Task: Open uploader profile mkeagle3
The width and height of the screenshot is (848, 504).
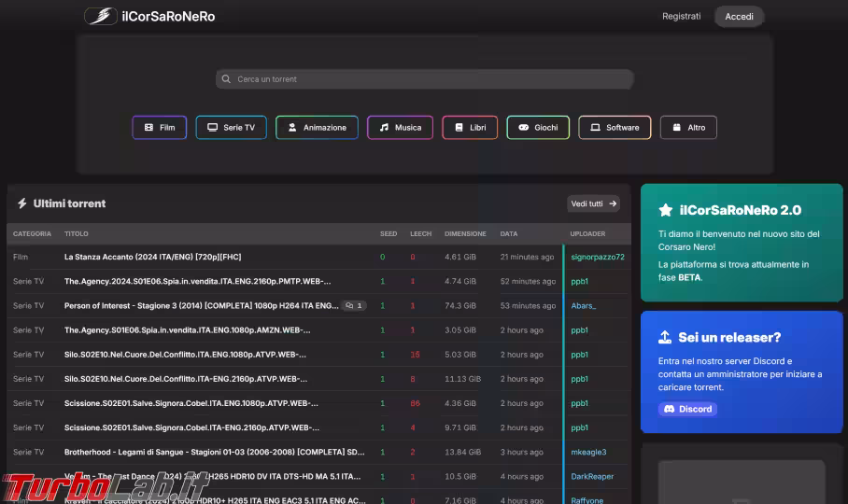Action: tap(588, 452)
